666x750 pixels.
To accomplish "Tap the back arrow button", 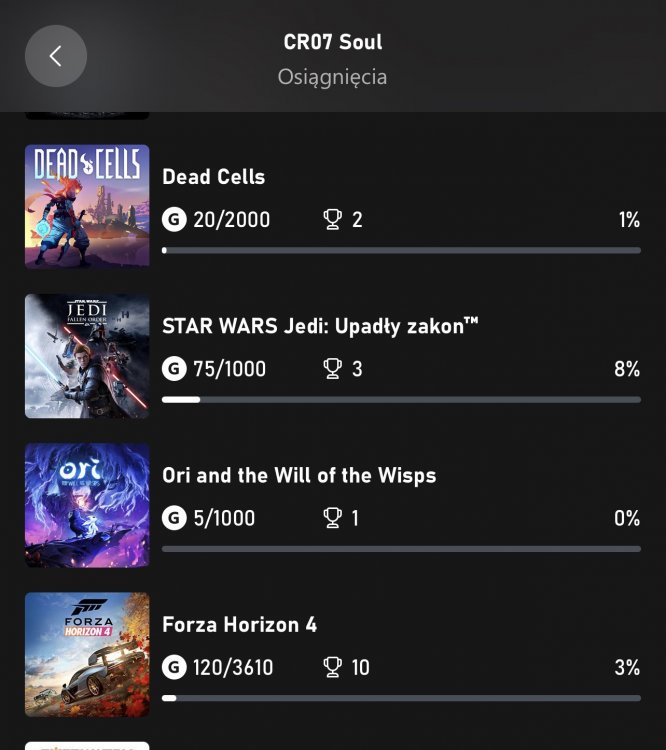I will click(56, 56).
